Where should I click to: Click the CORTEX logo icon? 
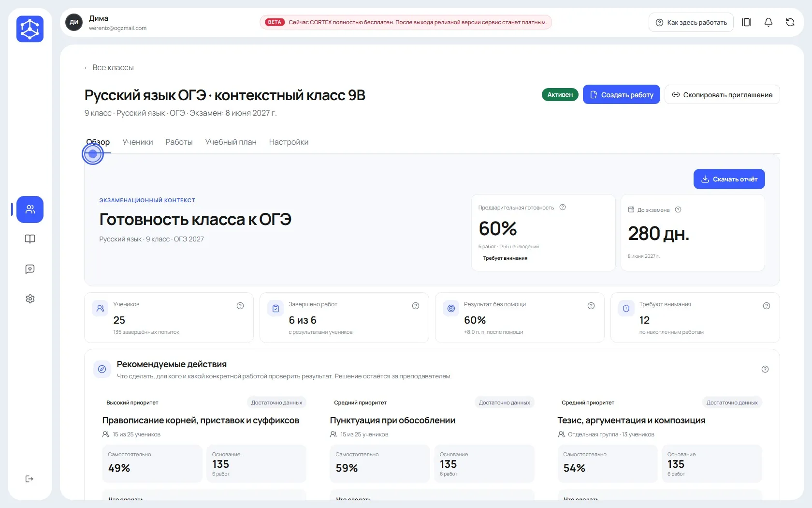[x=30, y=29]
